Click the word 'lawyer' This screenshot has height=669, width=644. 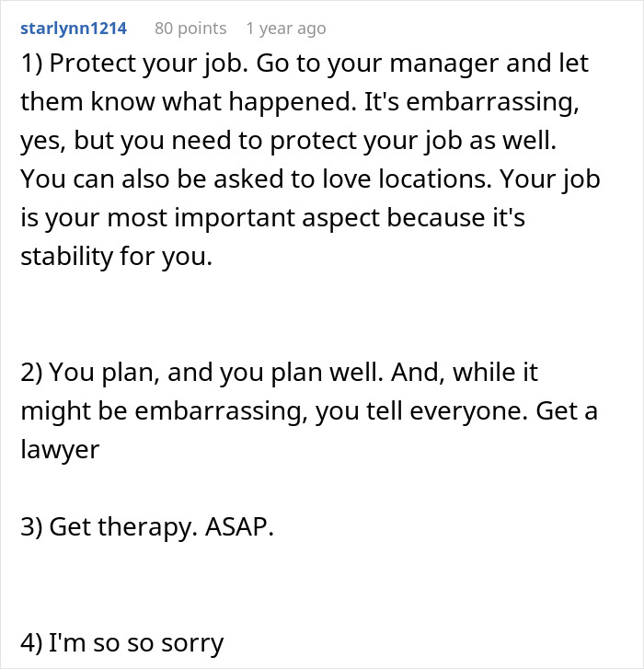point(60,450)
